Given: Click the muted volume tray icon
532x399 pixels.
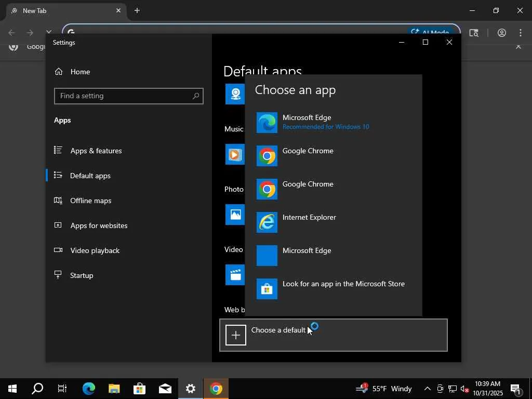Looking at the screenshot, I should click(464, 389).
